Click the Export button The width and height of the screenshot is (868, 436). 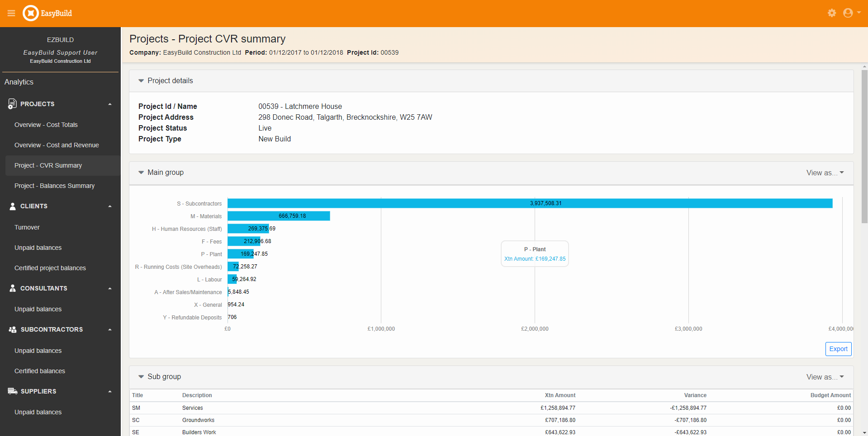838,349
